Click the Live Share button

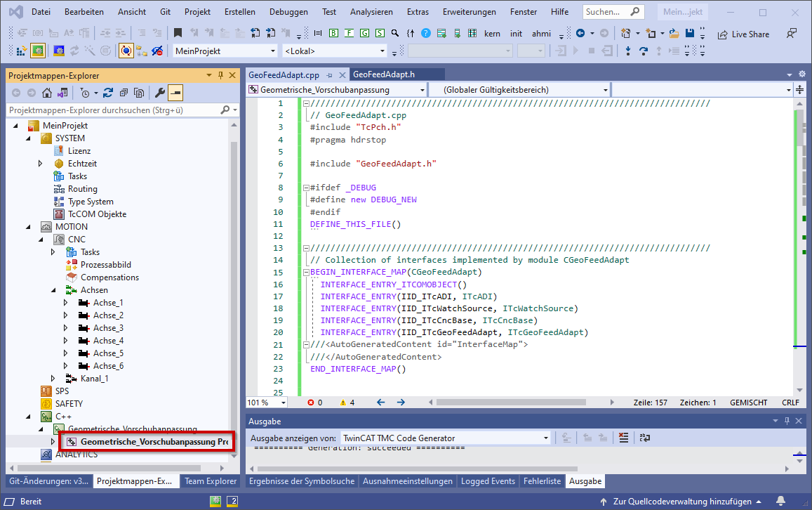(744, 34)
